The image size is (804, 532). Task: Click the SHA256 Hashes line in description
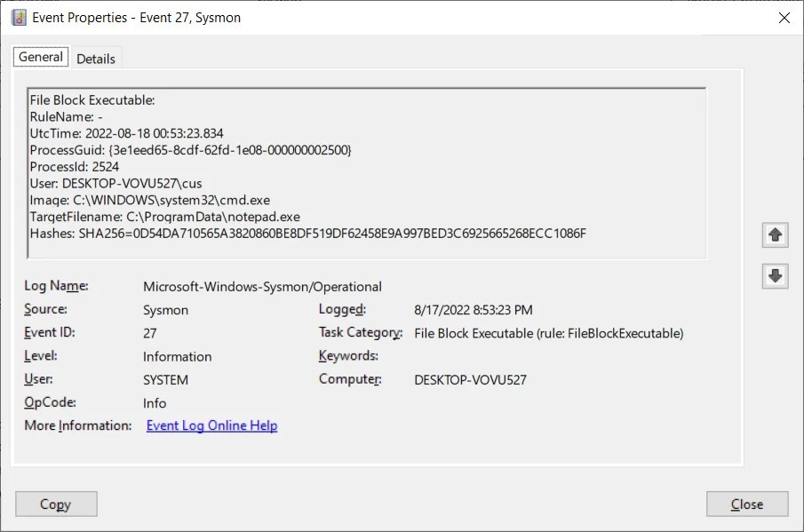click(x=307, y=233)
